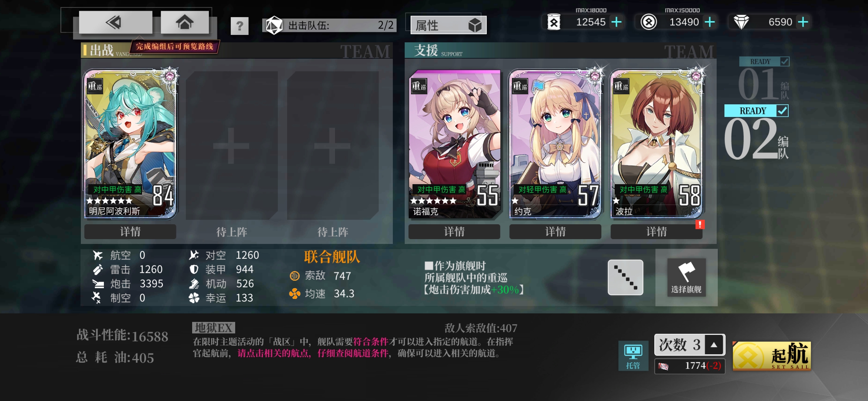The width and height of the screenshot is (868, 401).
Task: Return to the home screen icon
Action: [x=185, y=23]
